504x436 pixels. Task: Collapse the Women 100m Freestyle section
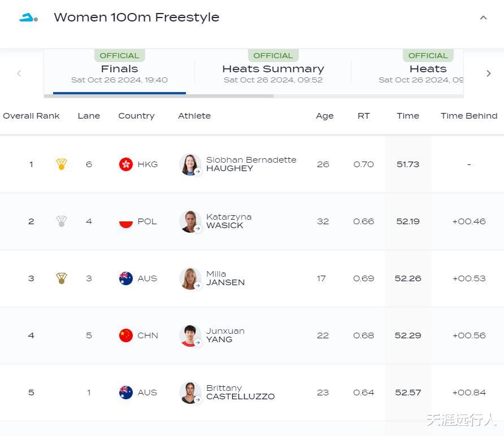[x=483, y=18]
